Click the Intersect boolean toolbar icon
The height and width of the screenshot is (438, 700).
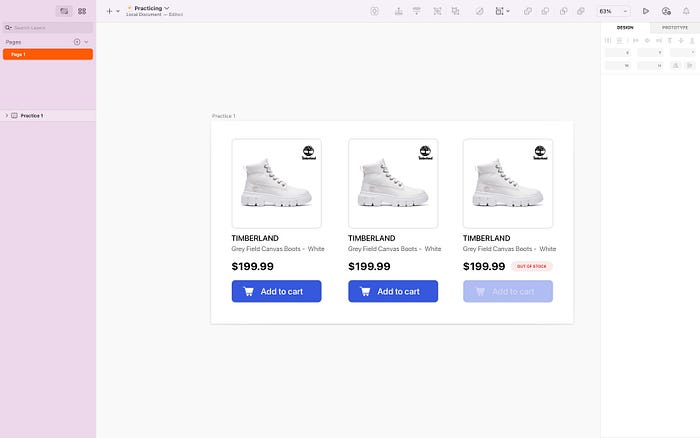click(x=563, y=11)
